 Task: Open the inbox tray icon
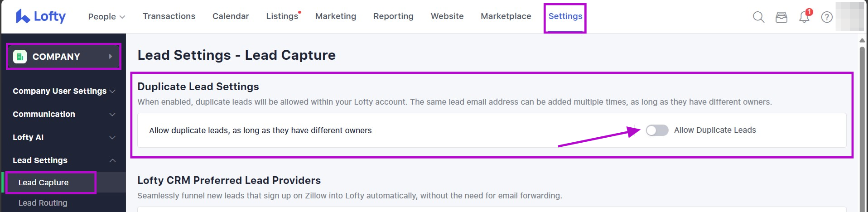(x=781, y=17)
